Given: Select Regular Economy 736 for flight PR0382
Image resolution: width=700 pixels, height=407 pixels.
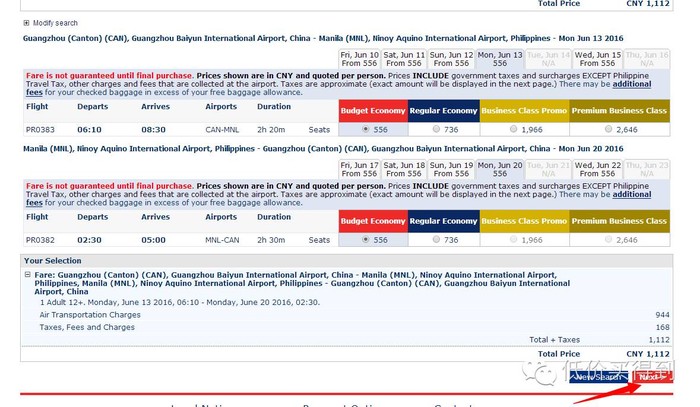Looking at the screenshot, I should (435, 240).
